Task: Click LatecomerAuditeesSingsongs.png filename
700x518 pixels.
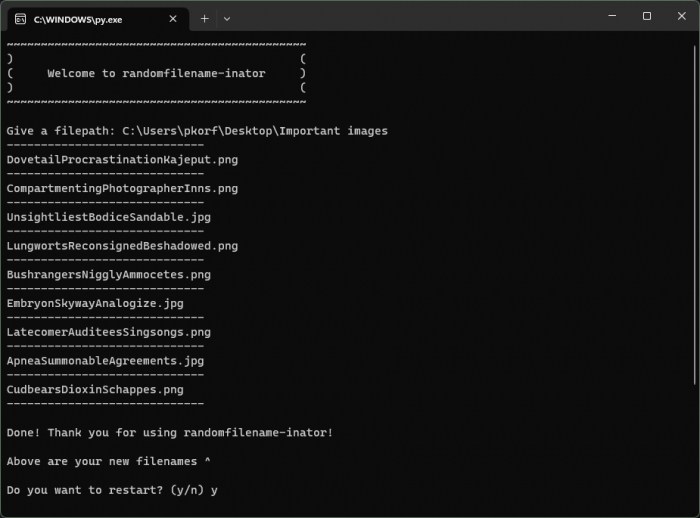Action: pyautogui.click(x=108, y=332)
